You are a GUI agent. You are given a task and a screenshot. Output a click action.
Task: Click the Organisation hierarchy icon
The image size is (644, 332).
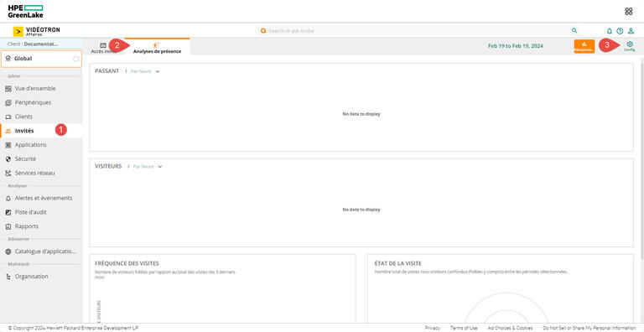8,277
